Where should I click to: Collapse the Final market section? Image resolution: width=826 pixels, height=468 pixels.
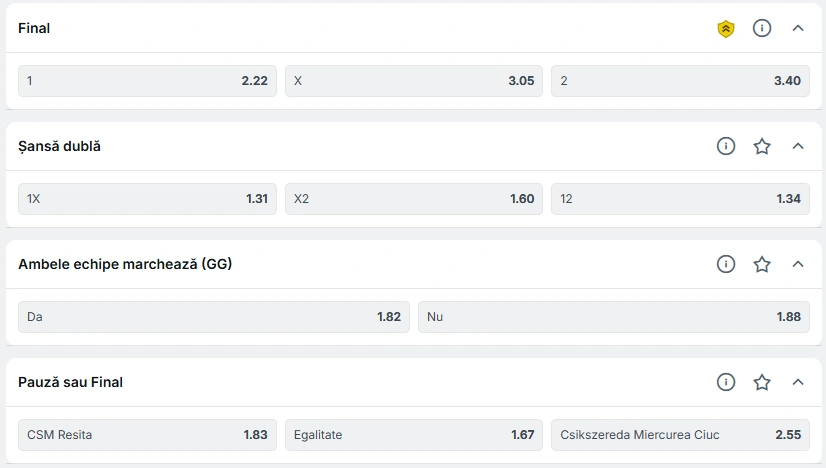click(x=798, y=28)
